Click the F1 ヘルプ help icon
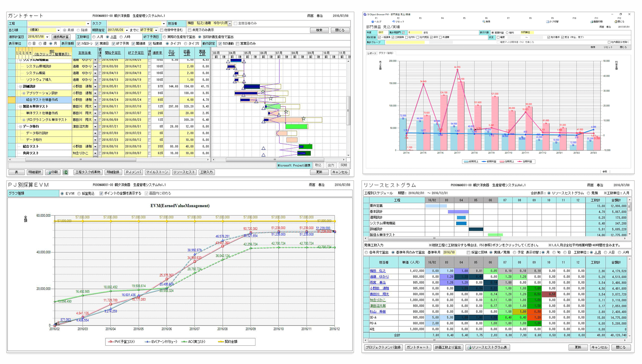The image size is (642, 364). point(373,22)
